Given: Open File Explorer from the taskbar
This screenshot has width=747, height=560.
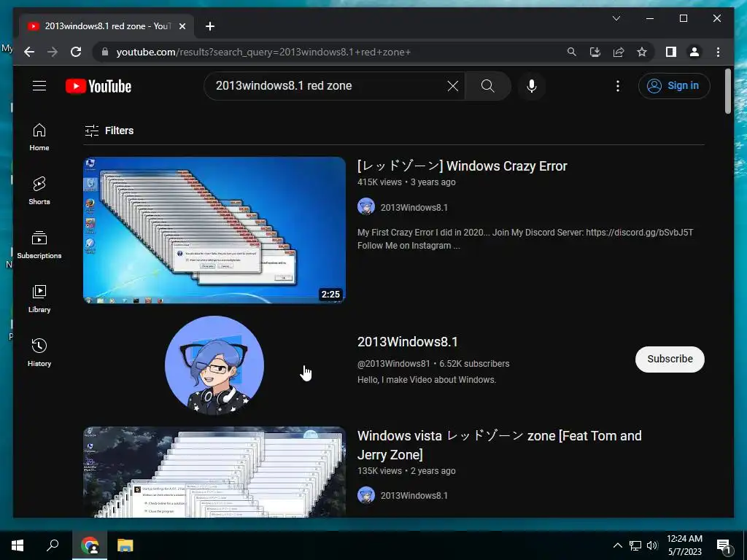Looking at the screenshot, I should pyautogui.click(x=125, y=545).
